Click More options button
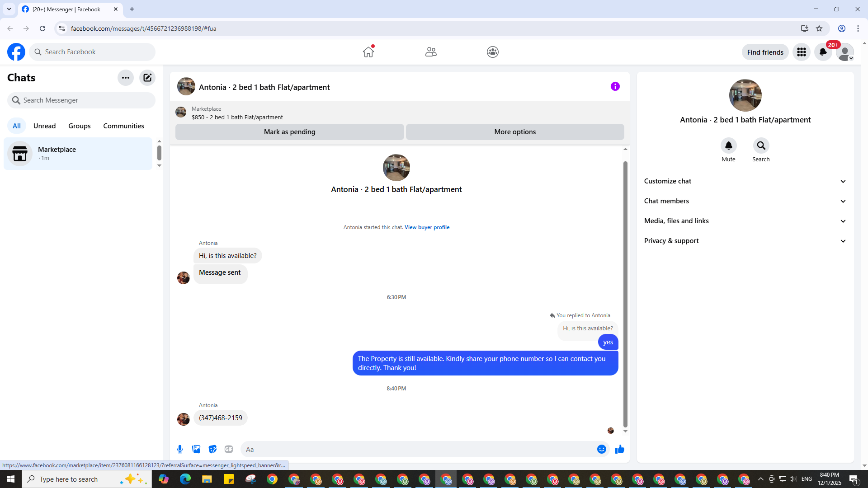The width and height of the screenshot is (868, 488). (x=515, y=132)
